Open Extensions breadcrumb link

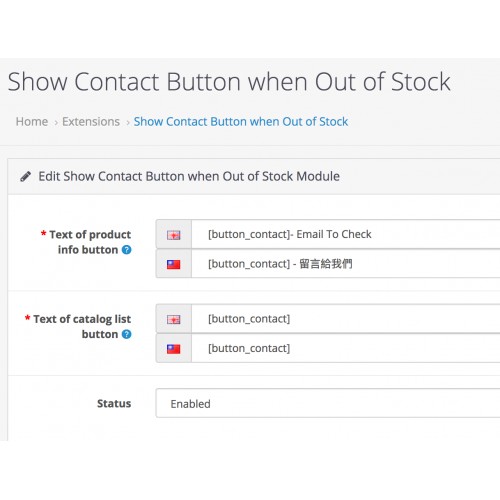click(x=91, y=122)
